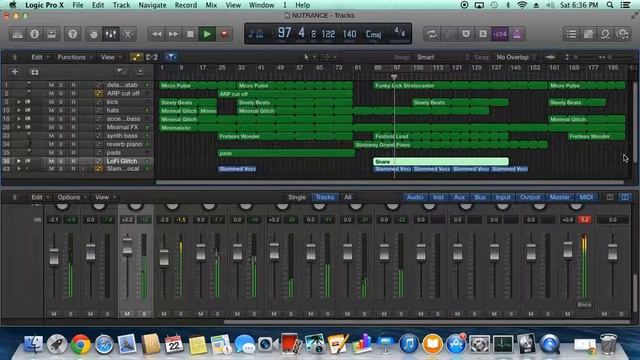Click the waveform zoom button in Tracks area
The width and height of the screenshot is (640, 360).
click(550, 57)
